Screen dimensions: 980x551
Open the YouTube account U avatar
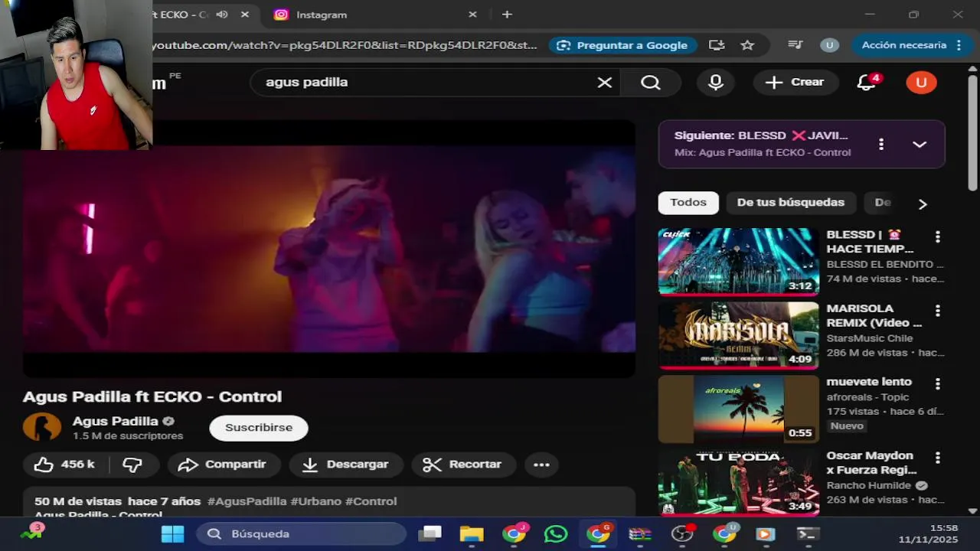click(x=921, y=82)
